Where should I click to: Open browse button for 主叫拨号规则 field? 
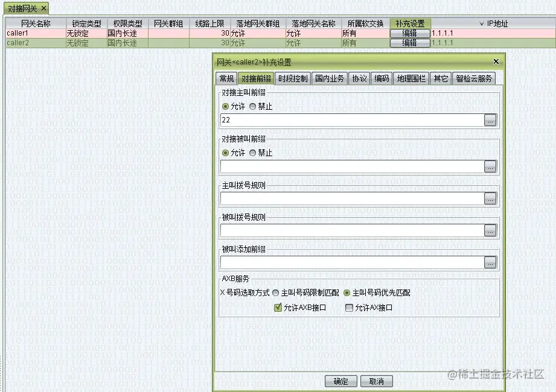coord(490,198)
